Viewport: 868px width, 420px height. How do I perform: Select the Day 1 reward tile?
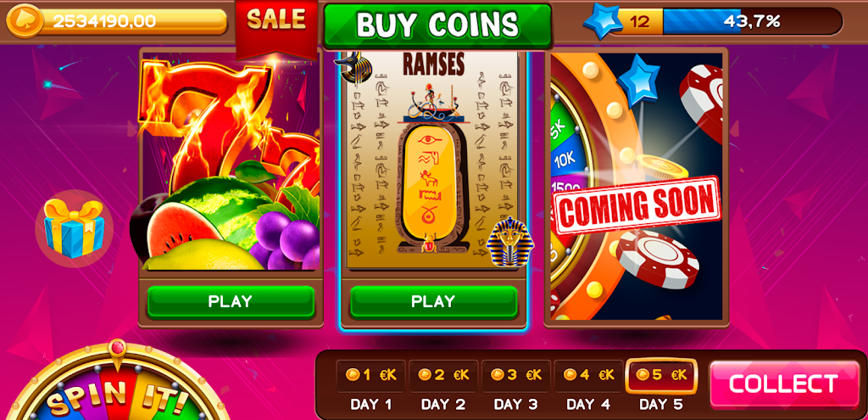371,376
